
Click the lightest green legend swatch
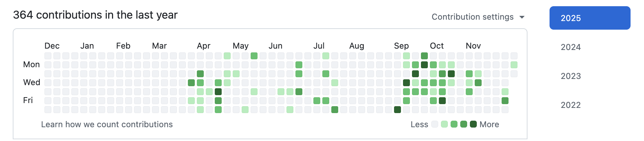pyautogui.click(x=444, y=124)
